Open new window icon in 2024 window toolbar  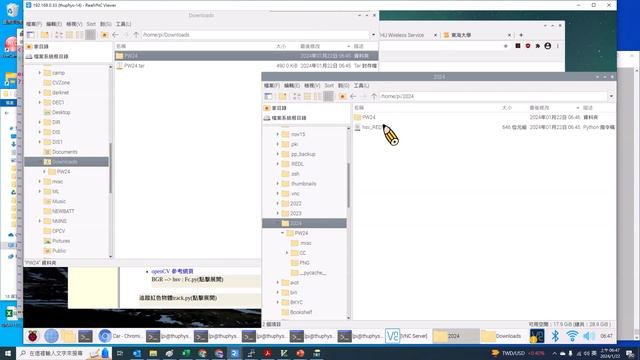[268, 96]
